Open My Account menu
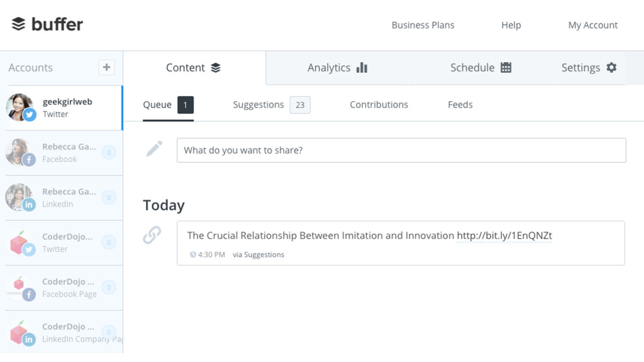The image size is (644, 362). (x=592, y=25)
